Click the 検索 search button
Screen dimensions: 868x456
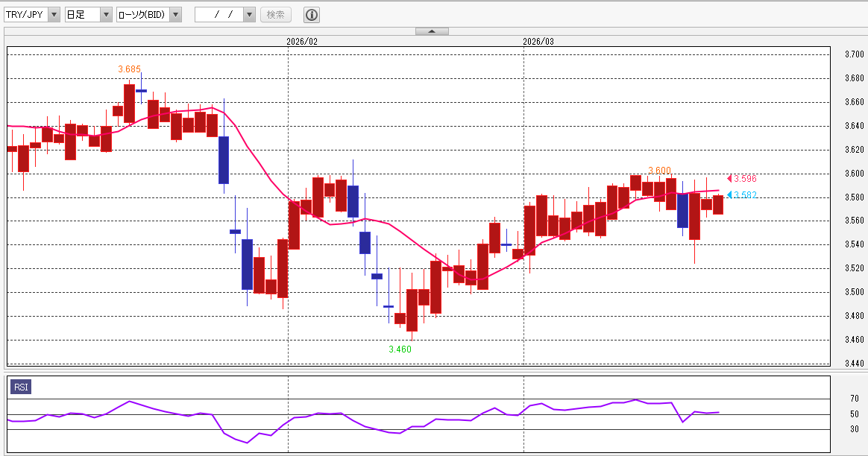point(276,15)
